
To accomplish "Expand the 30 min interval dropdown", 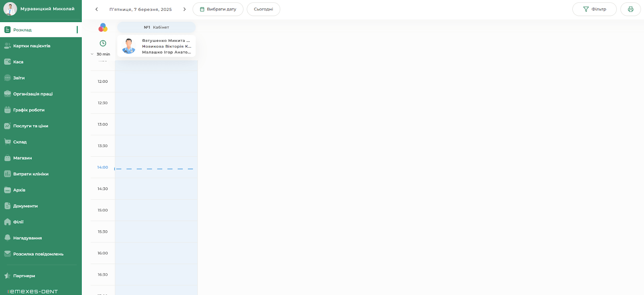I will click(101, 54).
